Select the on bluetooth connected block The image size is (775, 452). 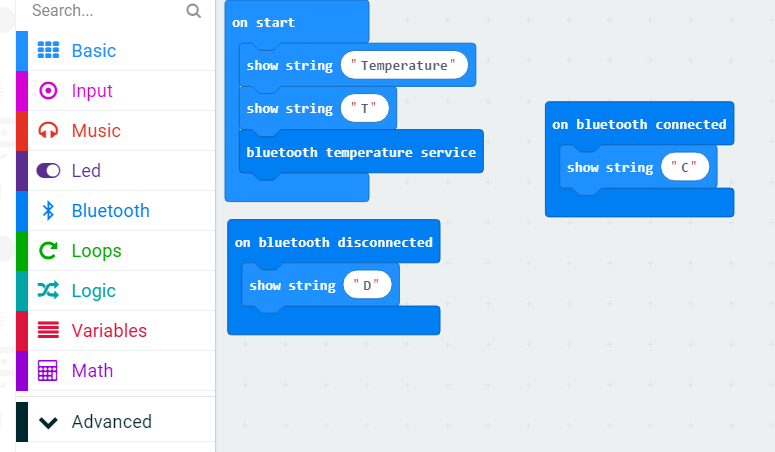pyautogui.click(x=638, y=124)
